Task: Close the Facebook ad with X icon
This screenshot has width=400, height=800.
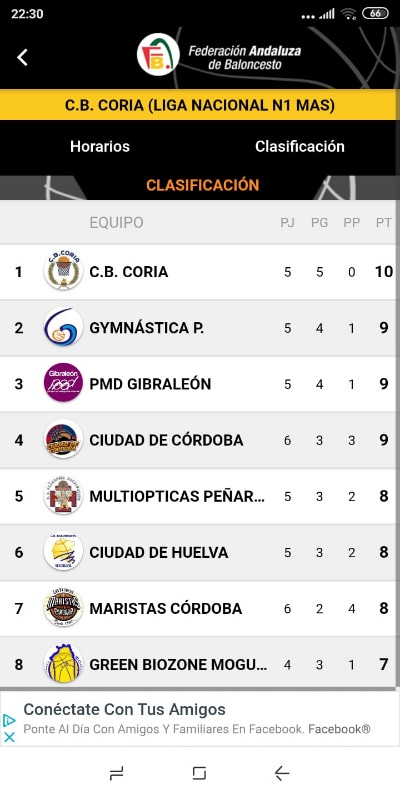Action: 9,737
